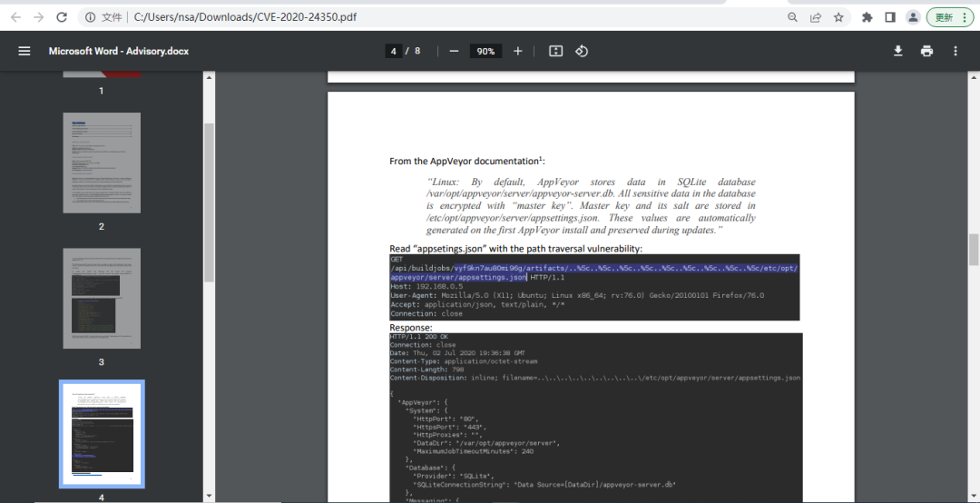Screen dimensions: 980x503
Task: Print the PDF document
Action: [926, 52]
